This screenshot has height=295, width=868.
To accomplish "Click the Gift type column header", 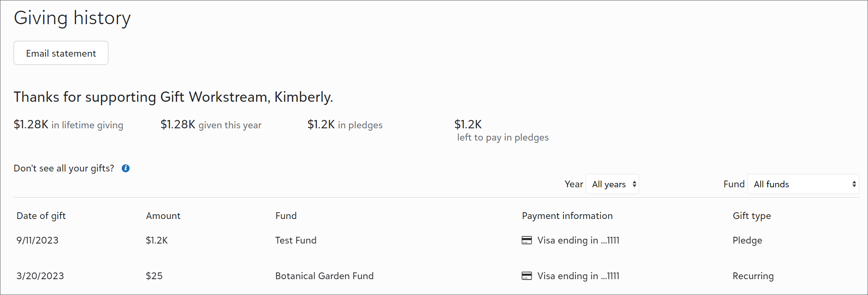I will [752, 216].
